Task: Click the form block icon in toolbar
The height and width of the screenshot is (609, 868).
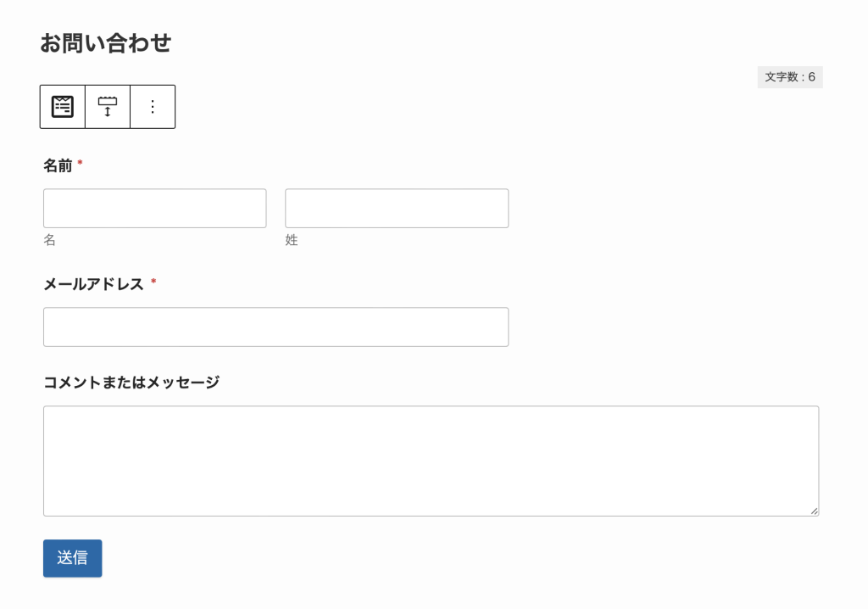Action: point(63,107)
